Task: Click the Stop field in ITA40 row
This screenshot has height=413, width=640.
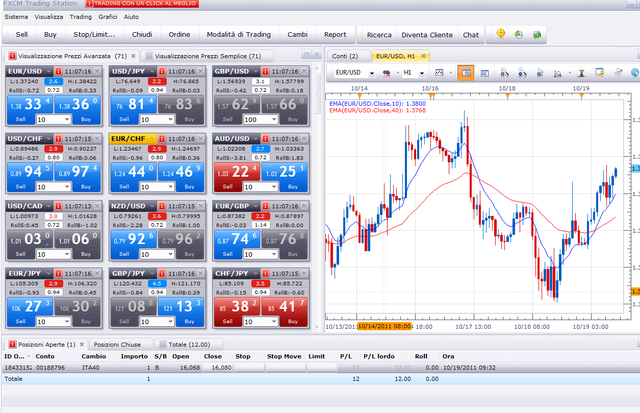Action: coord(249,368)
